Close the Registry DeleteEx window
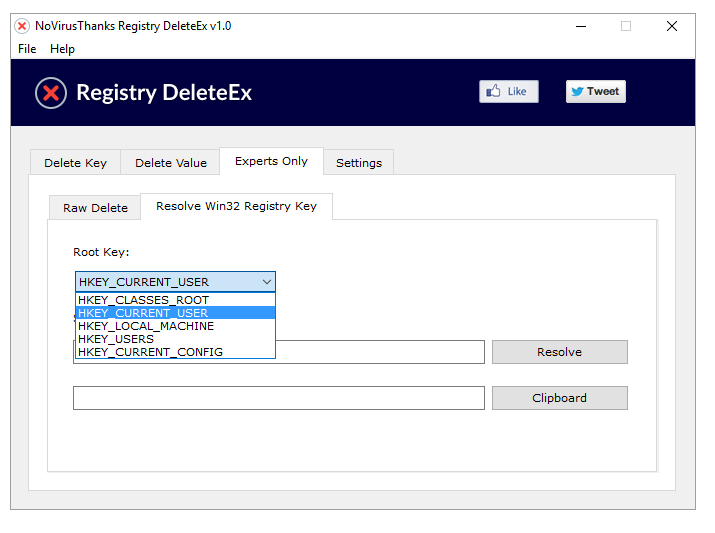This screenshot has height=533, width=715. (672, 26)
